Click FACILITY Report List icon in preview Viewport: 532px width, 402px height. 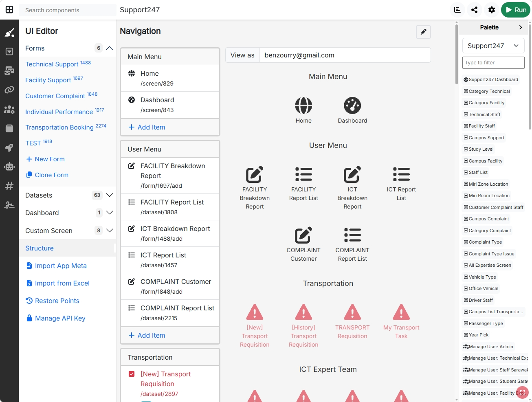coord(303,174)
